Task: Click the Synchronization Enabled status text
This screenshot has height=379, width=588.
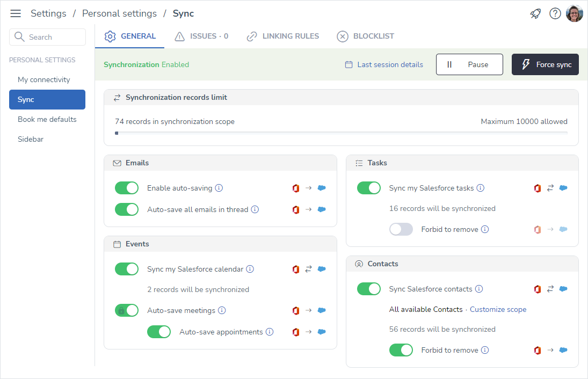Action: (x=146, y=64)
